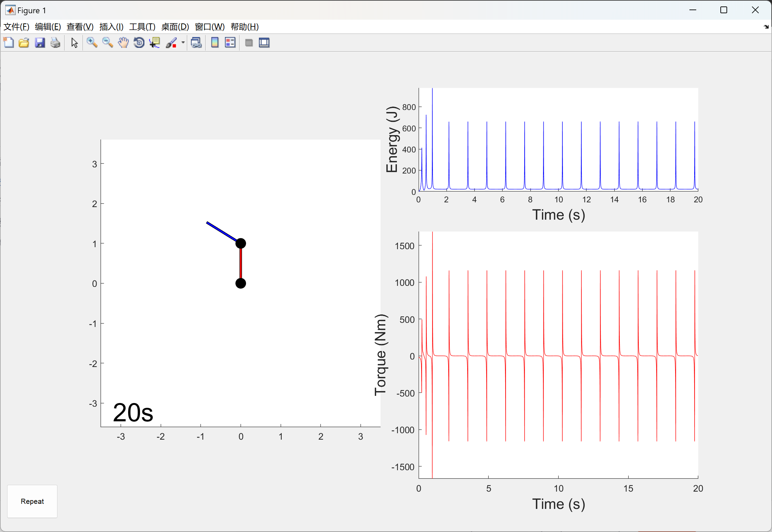Open the 工具(T) menu
The width and height of the screenshot is (772, 532).
pyautogui.click(x=142, y=27)
